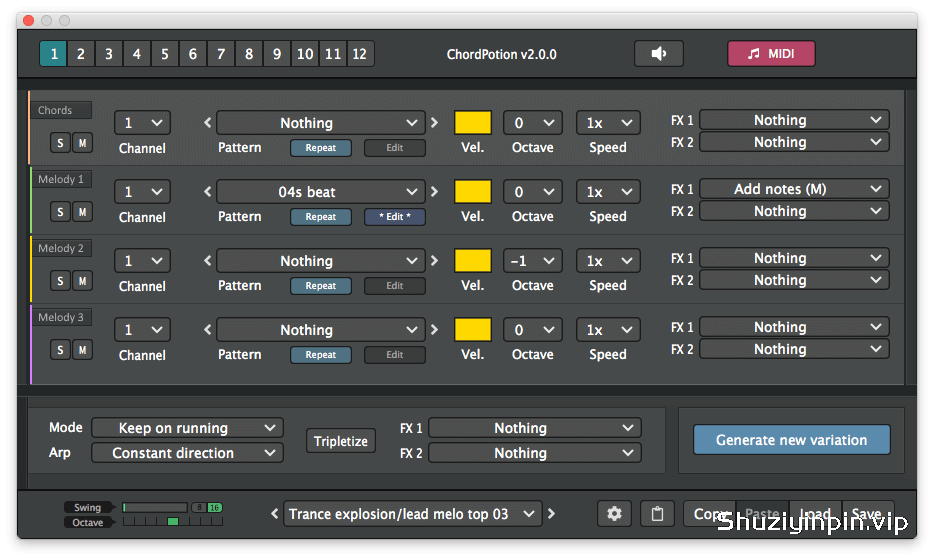Open Melody 2 Octave dropdown showing -1
The image size is (934, 560).
pyautogui.click(x=533, y=261)
